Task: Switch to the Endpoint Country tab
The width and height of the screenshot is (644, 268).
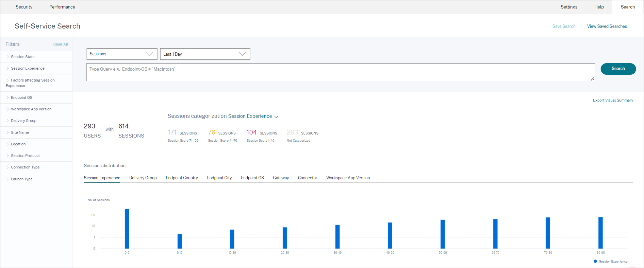Action: [x=182, y=178]
